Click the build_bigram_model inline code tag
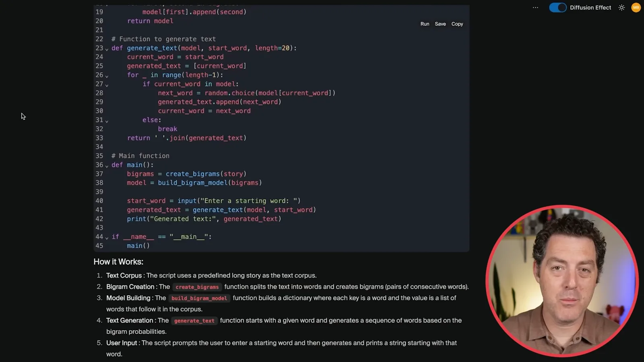Image resolution: width=644 pixels, height=362 pixels. (x=199, y=298)
